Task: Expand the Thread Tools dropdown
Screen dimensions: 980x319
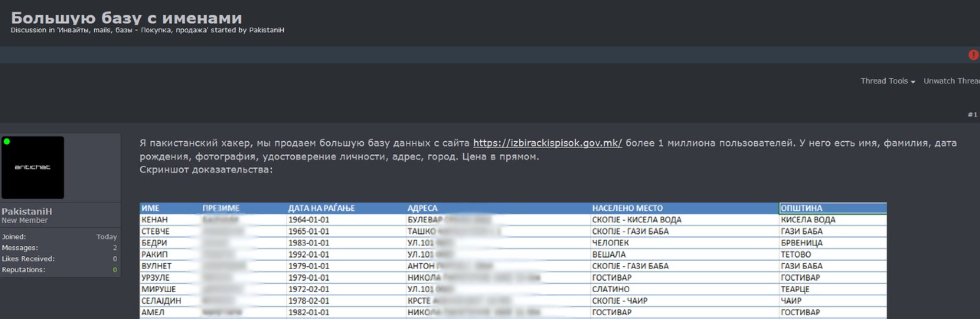Action: pyautogui.click(x=887, y=81)
